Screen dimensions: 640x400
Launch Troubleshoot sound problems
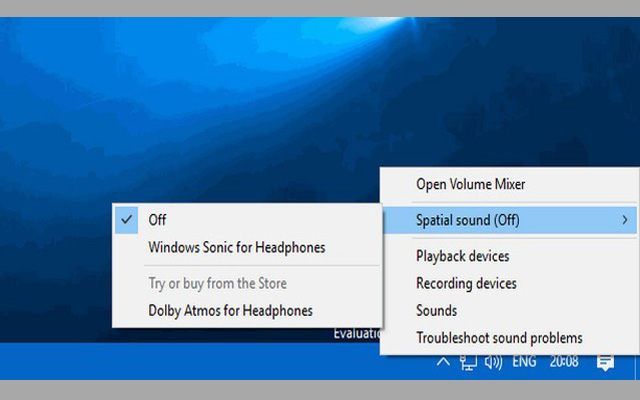pyautogui.click(x=499, y=338)
